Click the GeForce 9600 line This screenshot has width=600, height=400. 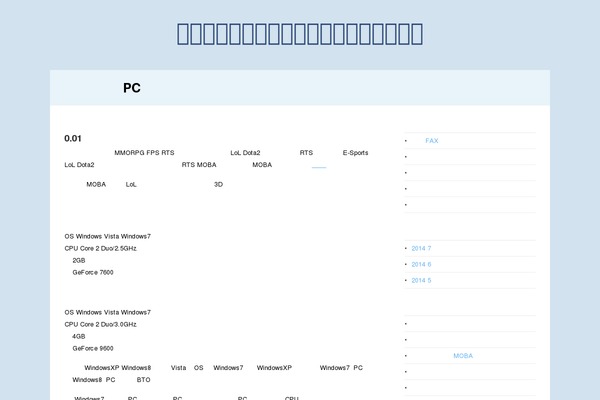(x=93, y=348)
